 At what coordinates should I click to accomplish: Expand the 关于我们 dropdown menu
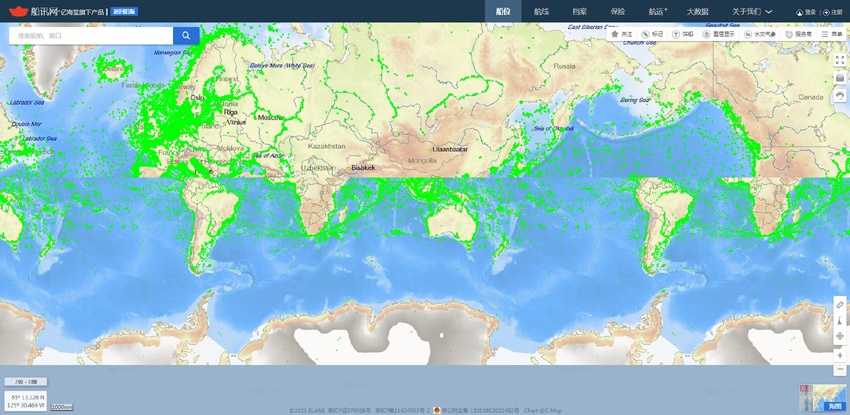752,11
